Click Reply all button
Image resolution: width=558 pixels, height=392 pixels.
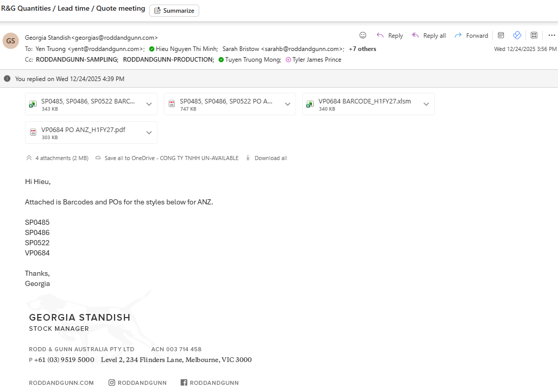[x=429, y=36]
